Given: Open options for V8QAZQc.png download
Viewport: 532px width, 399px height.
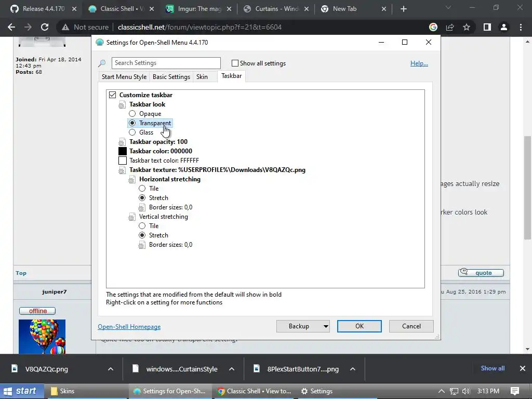Looking at the screenshot, I should (x=111, y=369).
